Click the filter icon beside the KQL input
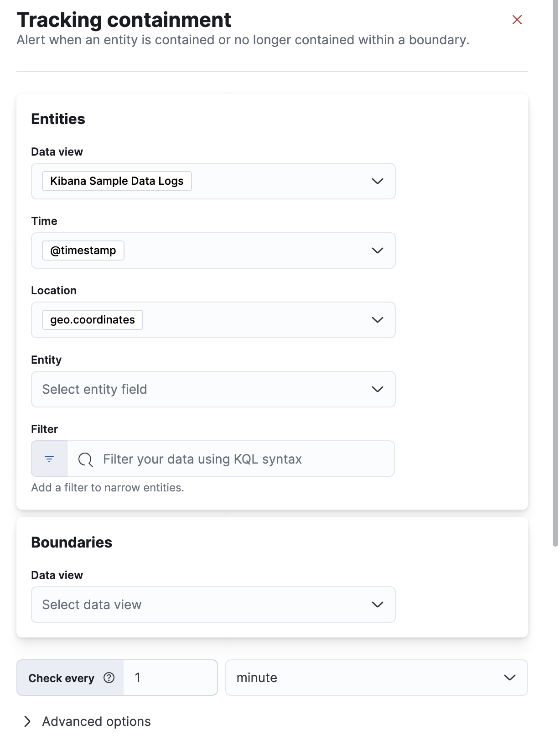 click(49, 459)
